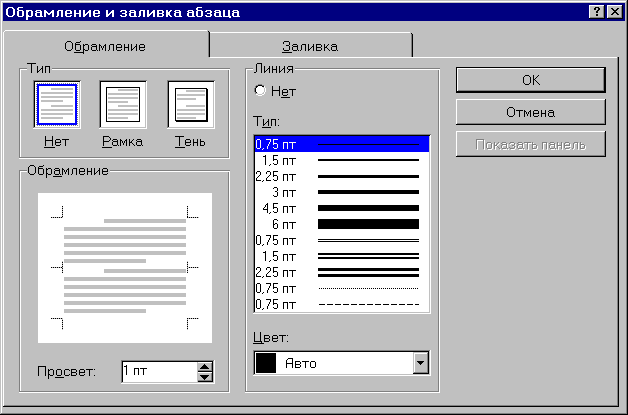628x415 pixels.
Task: Click the Показать панель button
Action: click(531, 144)
